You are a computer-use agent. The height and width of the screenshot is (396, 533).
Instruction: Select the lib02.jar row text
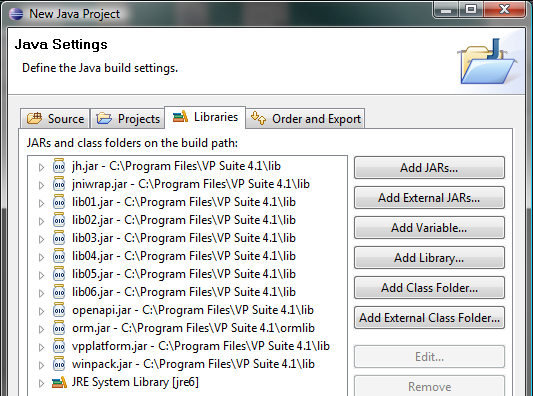pos(184,220)
